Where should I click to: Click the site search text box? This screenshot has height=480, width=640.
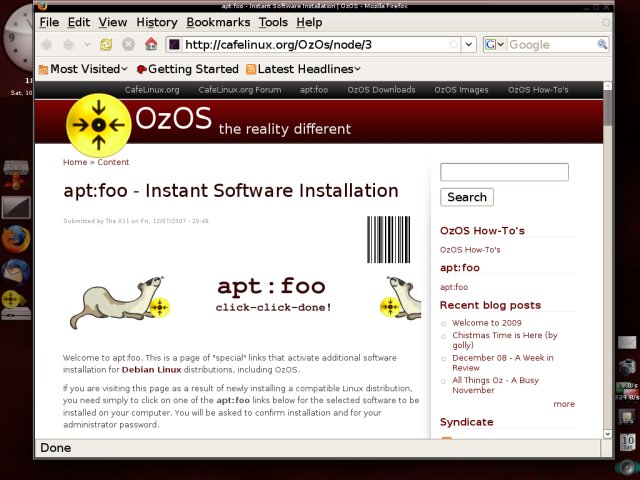pos(504,172)
